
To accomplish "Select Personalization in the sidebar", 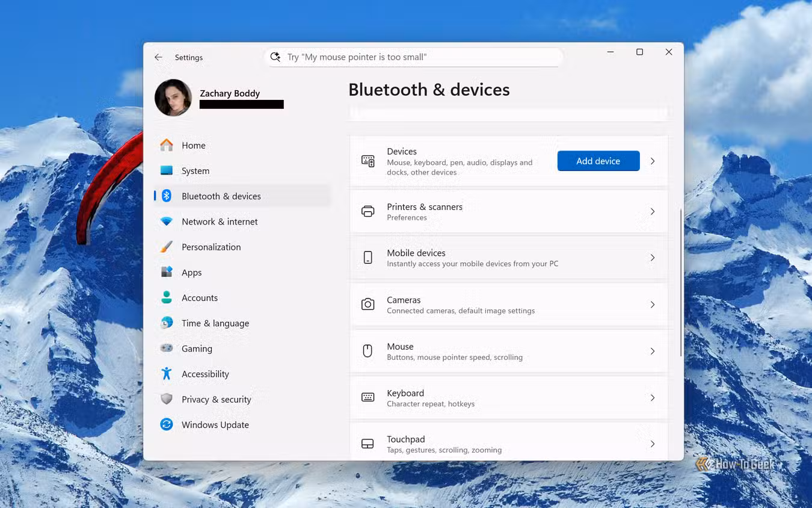I will 242,247.
